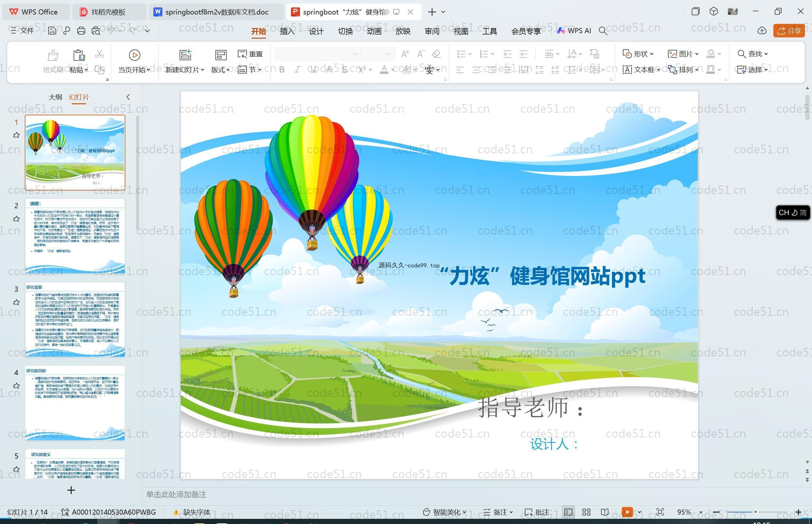812x524 pixels.
Task: Open the Shapes (形状) dropdown
Action: click(638, 54)
